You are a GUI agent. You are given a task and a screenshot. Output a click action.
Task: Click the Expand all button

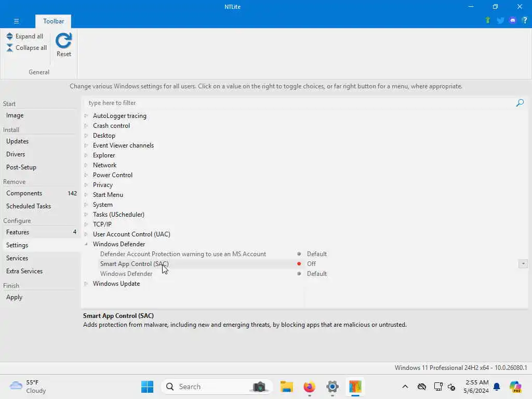point(25,36)
